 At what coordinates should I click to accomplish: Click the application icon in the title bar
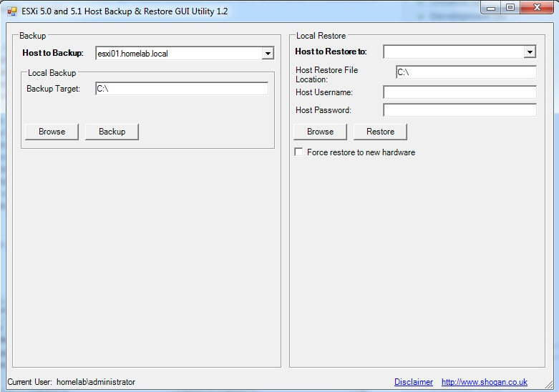pos(12,11)
